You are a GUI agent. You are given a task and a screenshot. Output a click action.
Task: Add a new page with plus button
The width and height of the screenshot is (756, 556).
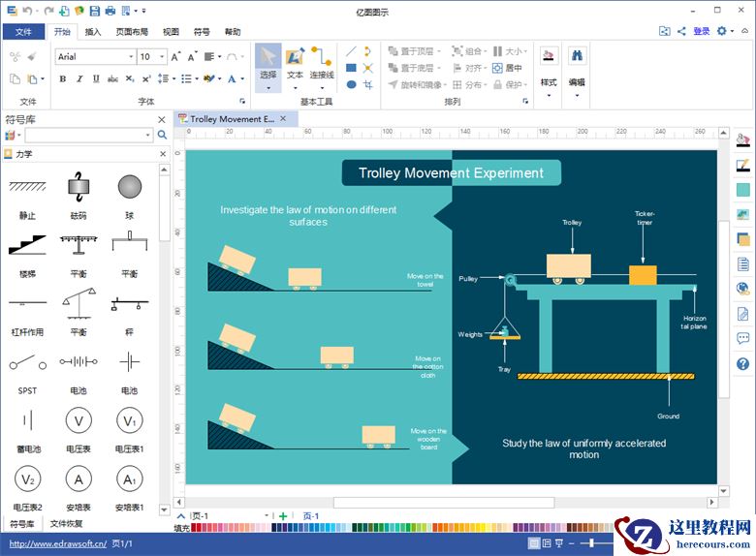pyautogui.click(x=283, y=516)
